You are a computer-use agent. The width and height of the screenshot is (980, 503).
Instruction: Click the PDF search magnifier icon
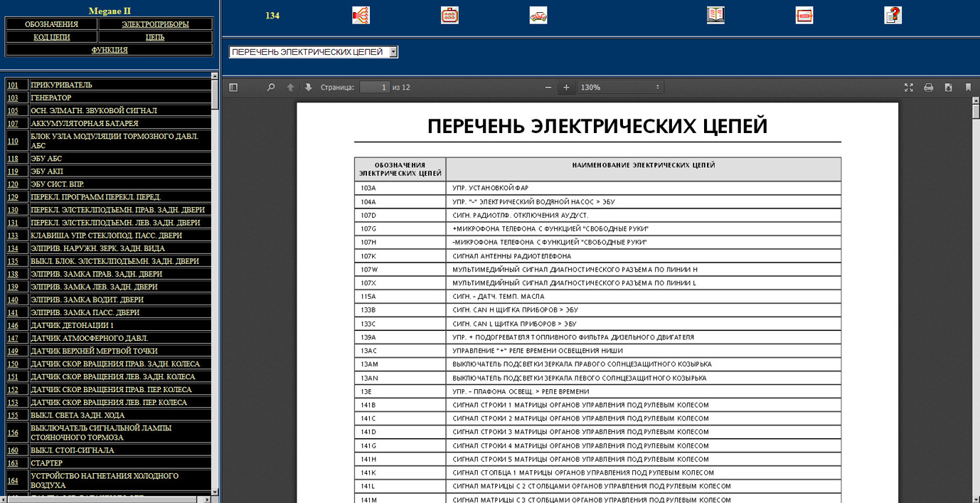pyautogui.click(x=270, y=88)
